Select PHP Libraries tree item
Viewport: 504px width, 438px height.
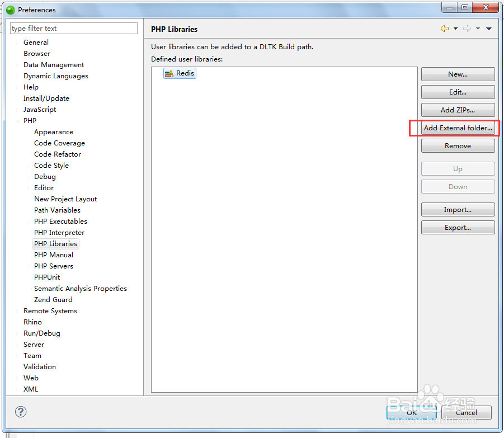click(55, 244)
